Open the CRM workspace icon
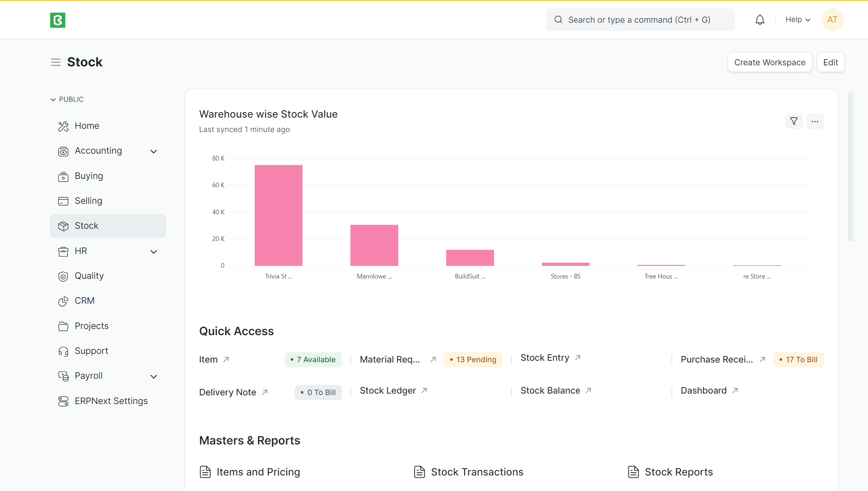Image resolution: width=868 pixels, height=491 pixels. [63, 301]
